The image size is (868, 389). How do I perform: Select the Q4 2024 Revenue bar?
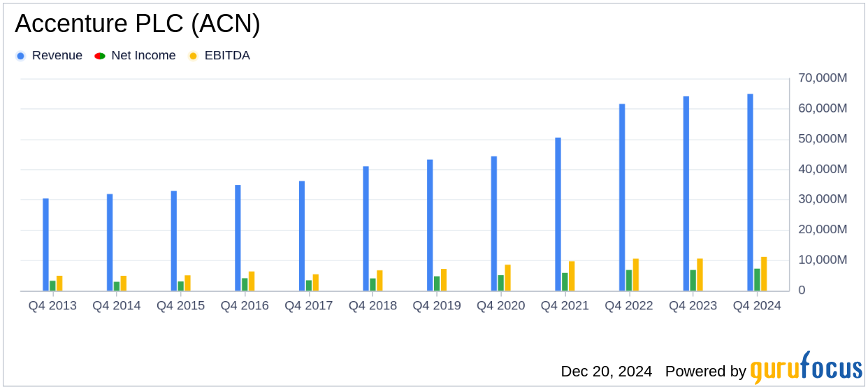pos(750,192)
